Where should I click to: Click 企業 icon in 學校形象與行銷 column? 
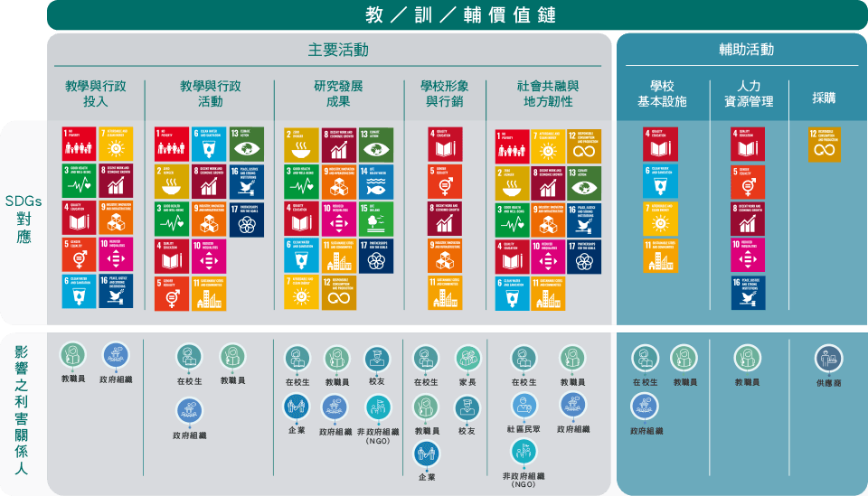(426, 454)
